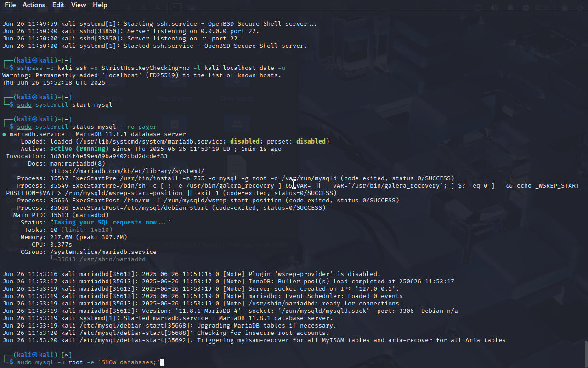Click 'mysql -u root' in the last command

coord(59,362)
